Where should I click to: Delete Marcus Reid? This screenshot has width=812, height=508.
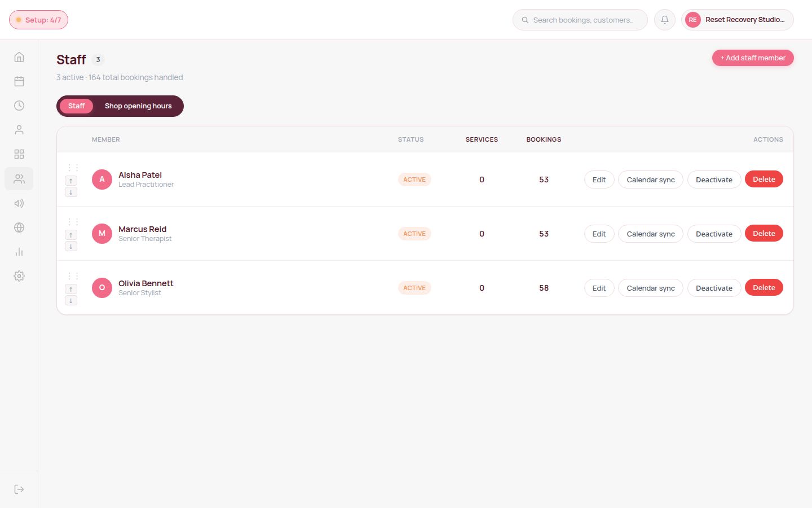764,234
